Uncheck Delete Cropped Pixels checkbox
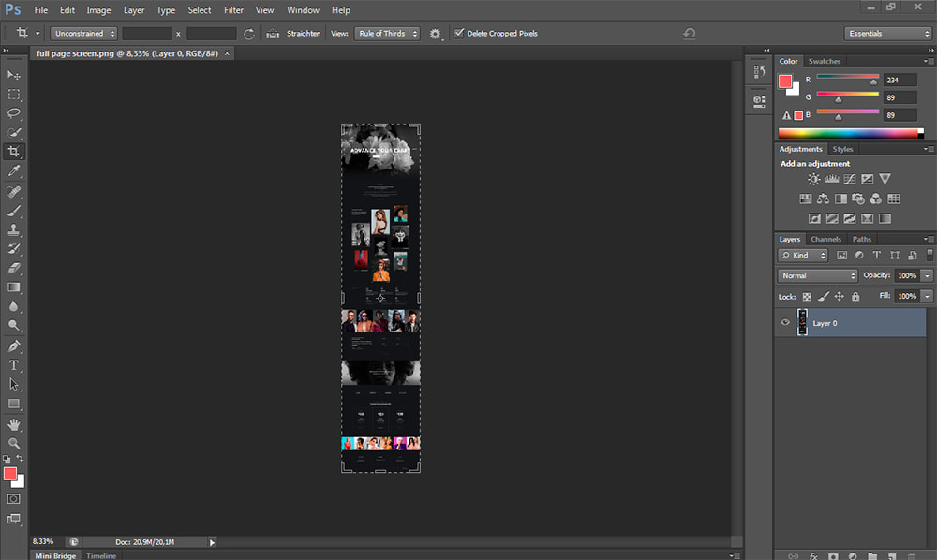The width and height of the screenshot is (937, 560). click(x=459, y=34)
